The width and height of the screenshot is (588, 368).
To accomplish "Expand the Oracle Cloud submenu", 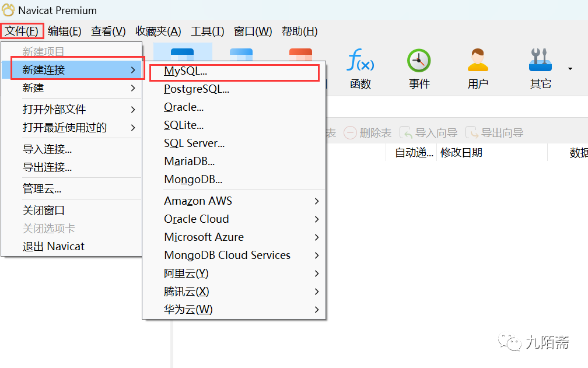I will (x=234, y=219).
